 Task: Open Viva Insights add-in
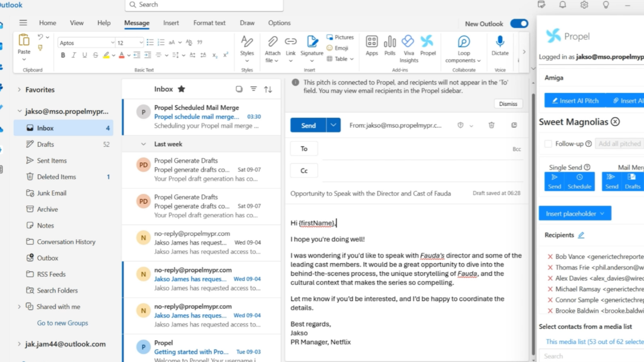tap(408, 42)
